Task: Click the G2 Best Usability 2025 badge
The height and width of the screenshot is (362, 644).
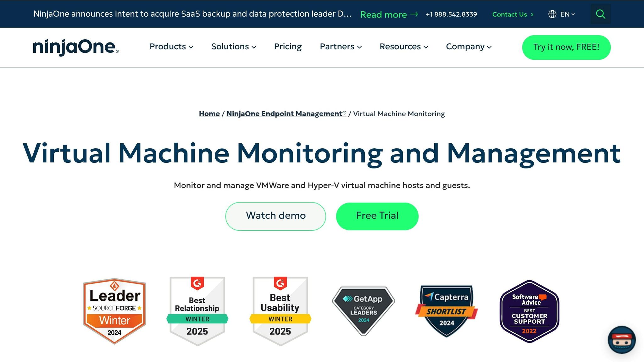Action: click(x=280, y=310)
